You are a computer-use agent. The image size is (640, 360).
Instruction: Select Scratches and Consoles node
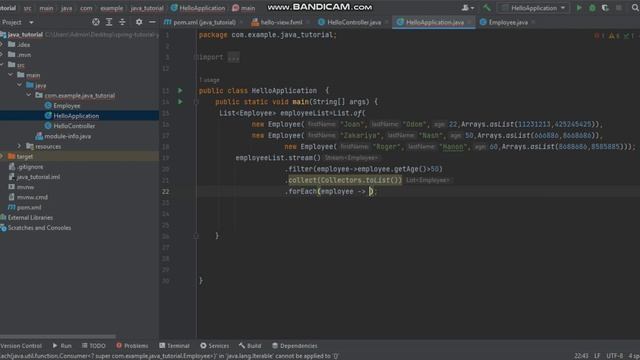[39, 228]
